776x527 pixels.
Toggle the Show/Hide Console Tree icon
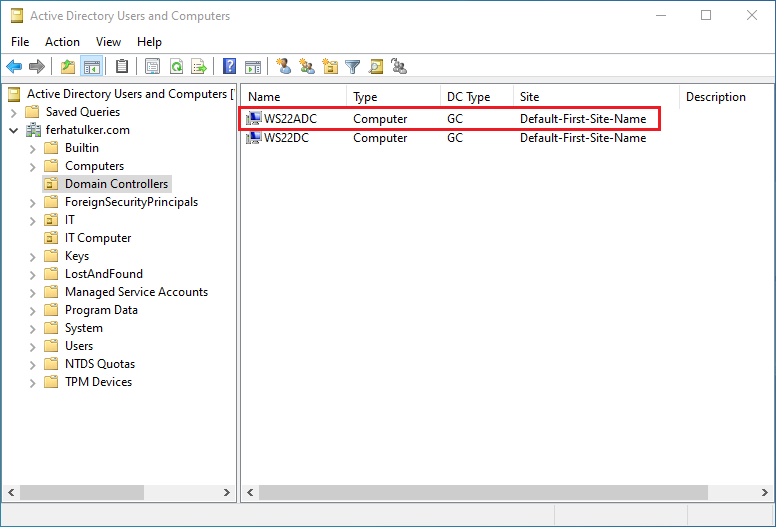pos(92,66)
